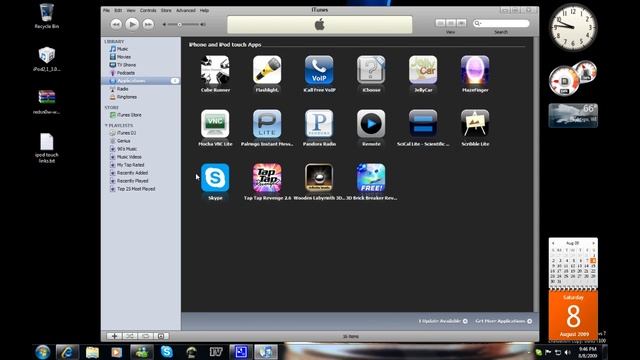Click the Play button
This screenshot has height=360, width=640.
pos(132,24)
